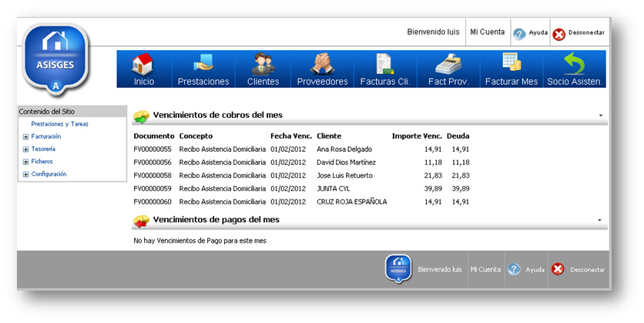The image size is (644, 323).
Task: Open Inicio via the house icon
Action: tap(143, 64)
